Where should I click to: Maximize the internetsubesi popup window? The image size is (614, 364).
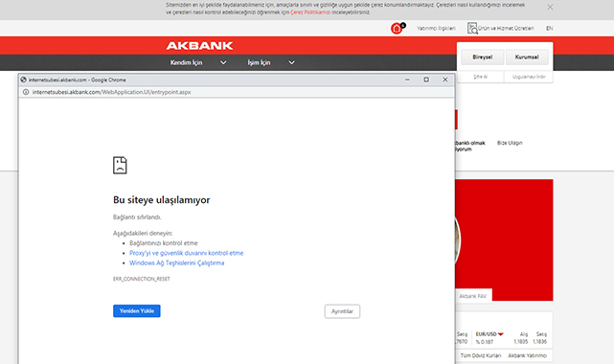pyautogui.click(x=426, y=80)
